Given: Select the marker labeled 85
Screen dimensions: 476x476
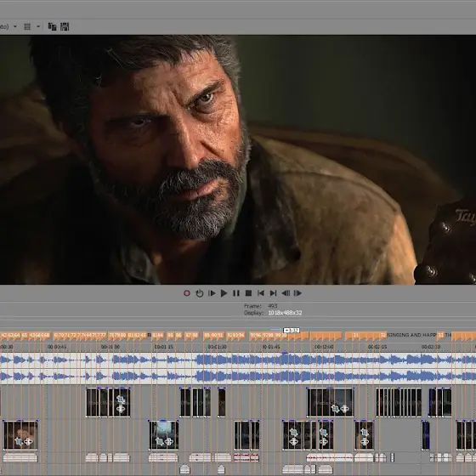Looking at the screenshot, I should (171, 335).
